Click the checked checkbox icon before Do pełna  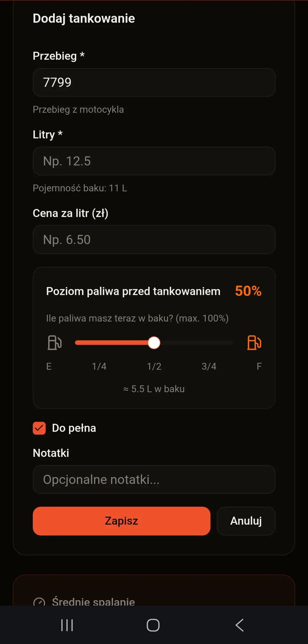[x=39, y=428]
